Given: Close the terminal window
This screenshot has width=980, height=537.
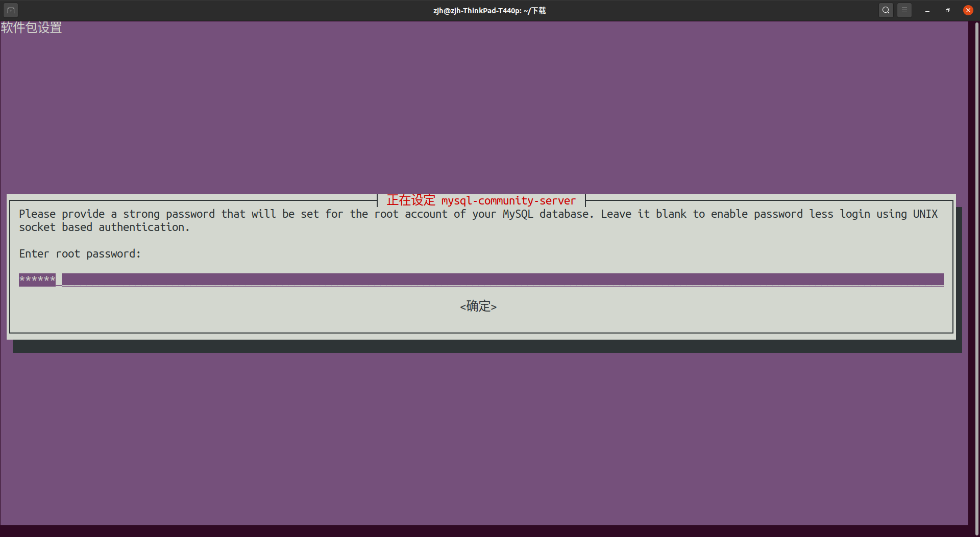Looking at the screenshot, I should pyautogui.click(x=968, y=10).
